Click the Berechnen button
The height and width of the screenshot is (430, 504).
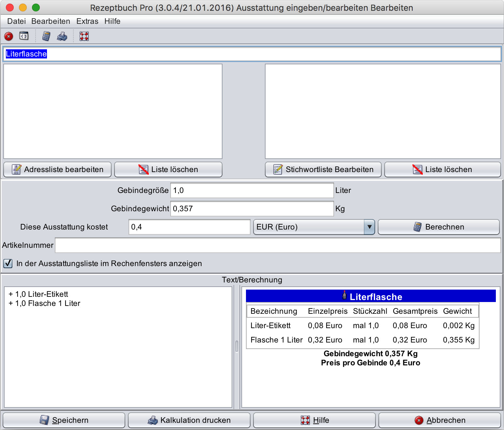[x=438, y=227]
